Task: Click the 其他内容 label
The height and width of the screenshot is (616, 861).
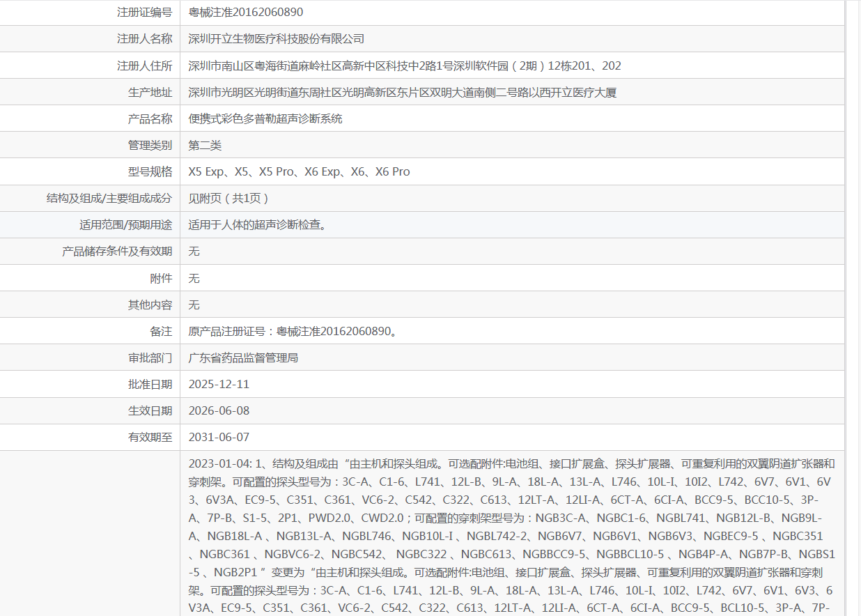Action: (x=150, y=305)
